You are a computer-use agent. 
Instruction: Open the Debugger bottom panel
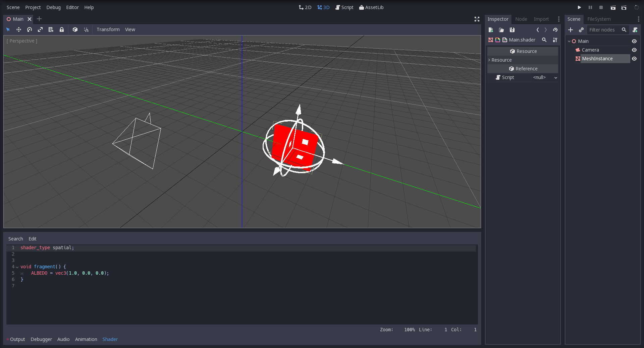[41, 339]
